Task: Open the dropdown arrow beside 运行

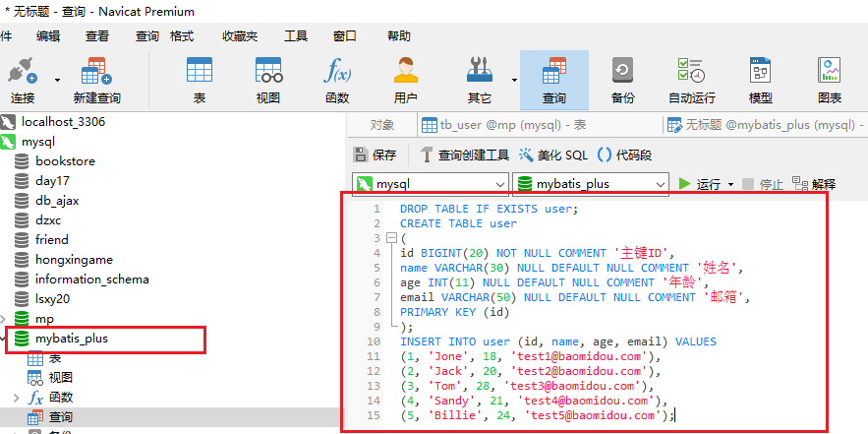Action: pos(730,185)
